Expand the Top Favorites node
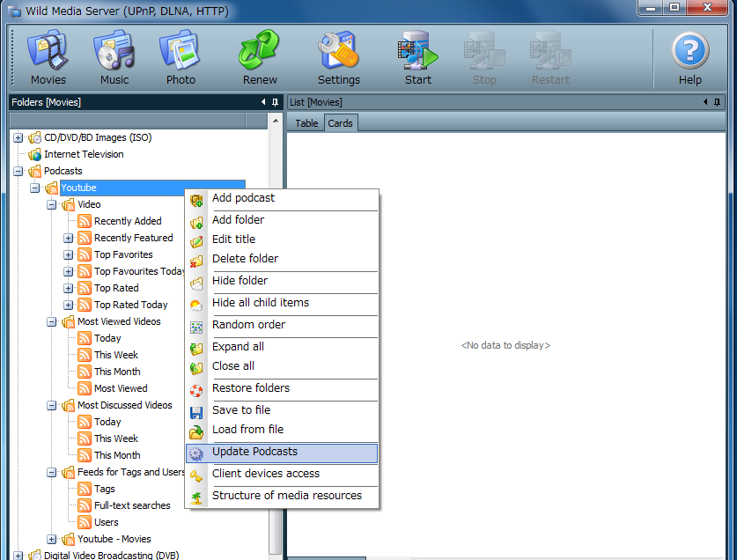Viewport: 737px width, 560px height. pyautogui.click(x=68, y=254)
